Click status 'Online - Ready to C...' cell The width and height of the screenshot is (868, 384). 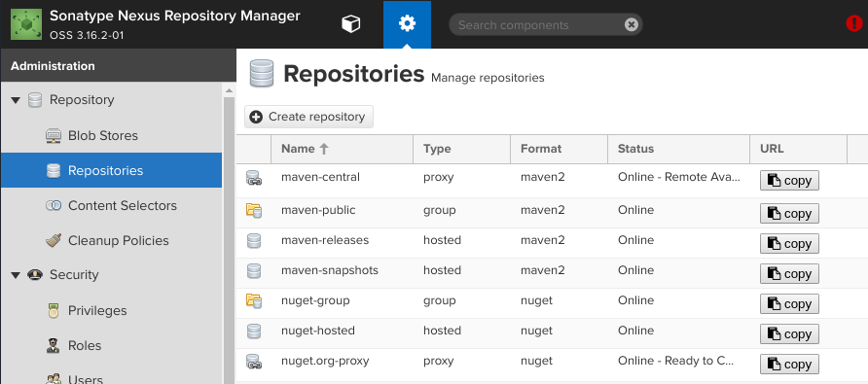676,361
